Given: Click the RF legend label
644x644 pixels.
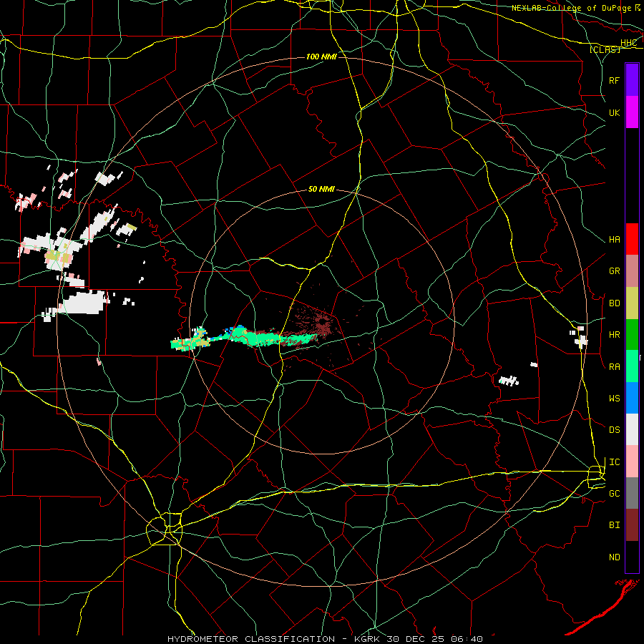Looking at the screenshot, I should coord(614,80).
